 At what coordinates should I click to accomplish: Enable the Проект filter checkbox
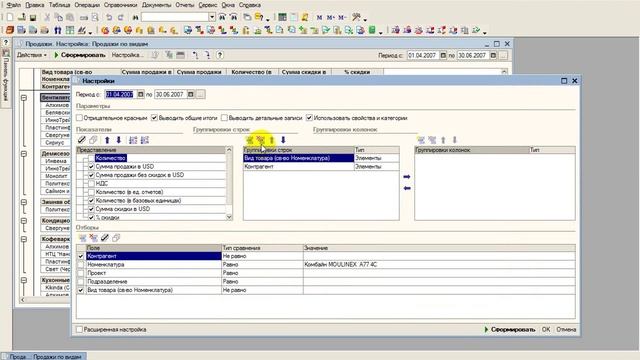point(81,273)
